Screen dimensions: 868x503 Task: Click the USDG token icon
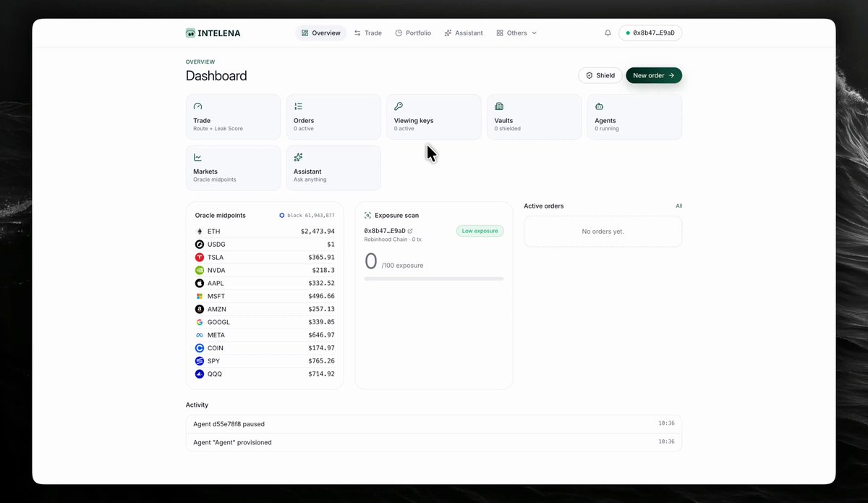point(200,245)
